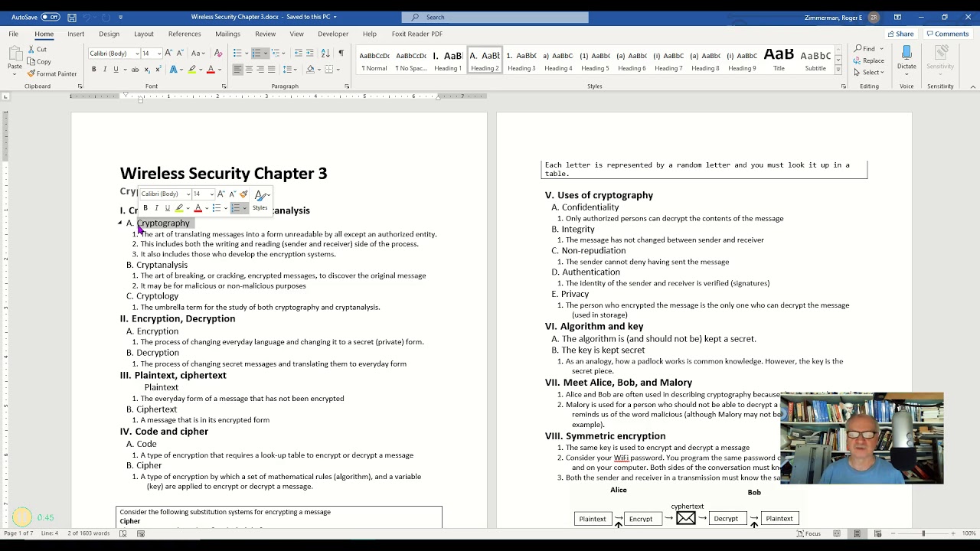
Task: Collapse the Cryptography heading triangle
Action: [x=120, y=223]
